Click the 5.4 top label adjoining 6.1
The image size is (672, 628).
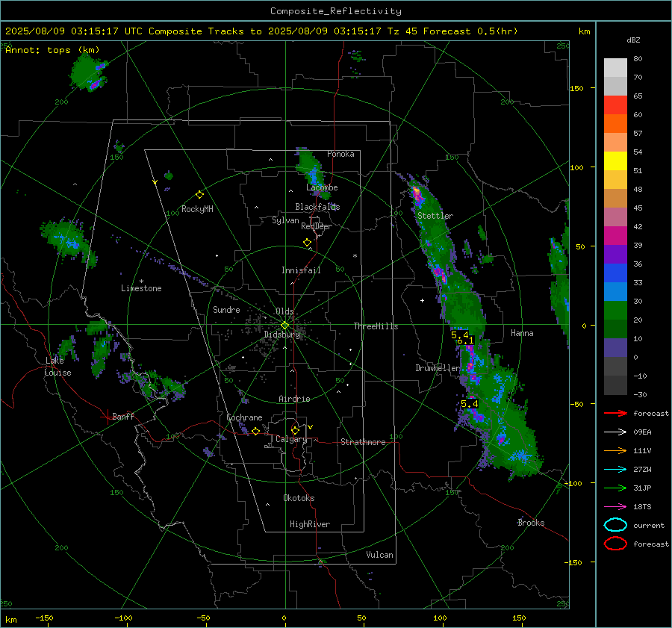460,335
